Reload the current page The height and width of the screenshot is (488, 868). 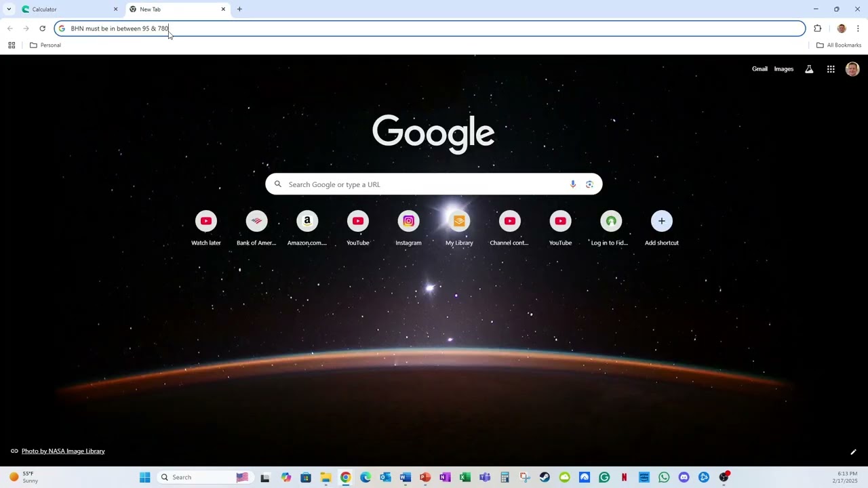[x=42, y=28]
